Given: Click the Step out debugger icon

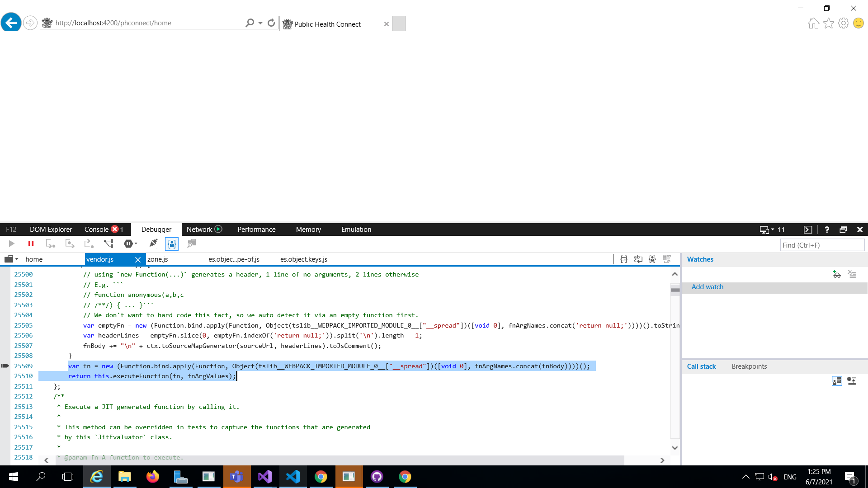Looking at the screenshot, I should point(89,244).
